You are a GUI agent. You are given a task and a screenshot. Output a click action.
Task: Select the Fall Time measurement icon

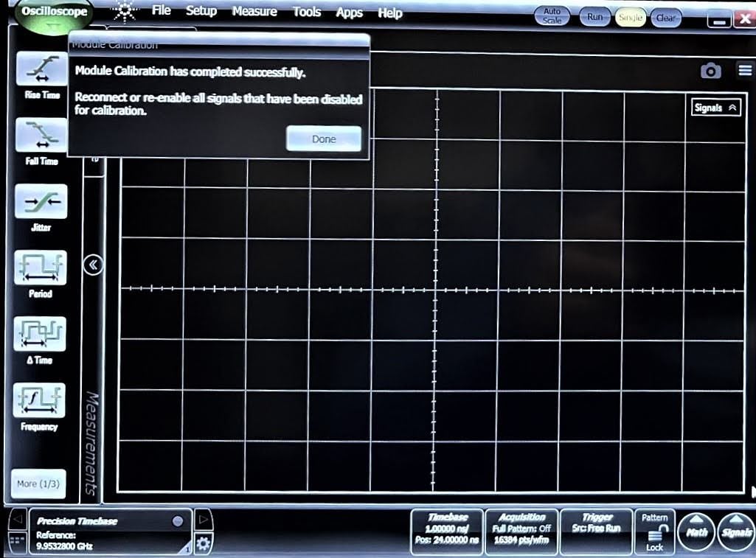(x=41, y=135)
